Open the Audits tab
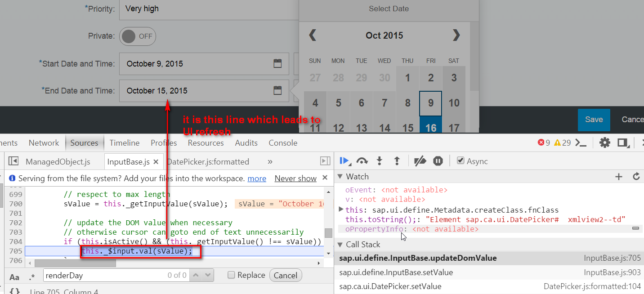644x294 pixels. 246,143
